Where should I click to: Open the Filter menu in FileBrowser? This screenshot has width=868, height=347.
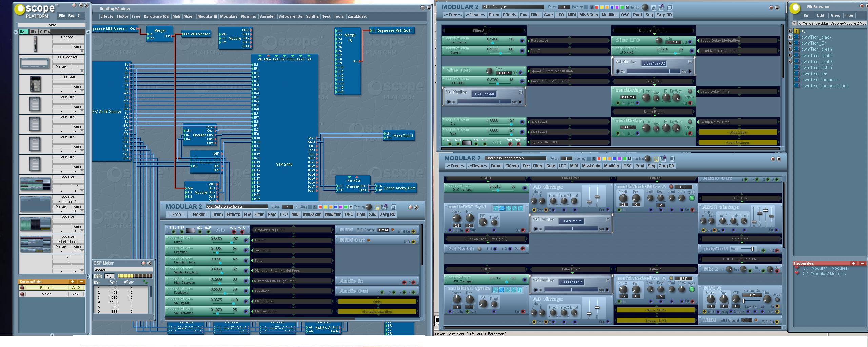(849, 15)
